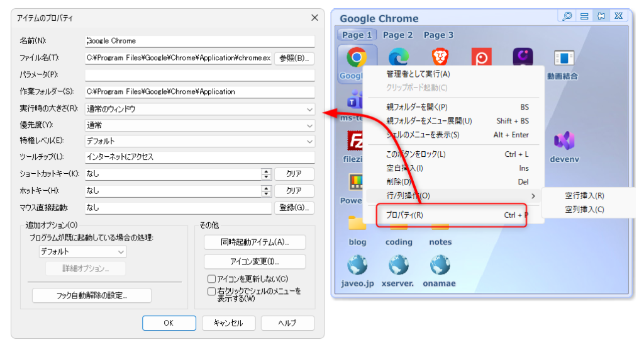This screenshot has width=644, height=347.
Task: Focus the 名前(N) input field
Action: tap(200, 41)
